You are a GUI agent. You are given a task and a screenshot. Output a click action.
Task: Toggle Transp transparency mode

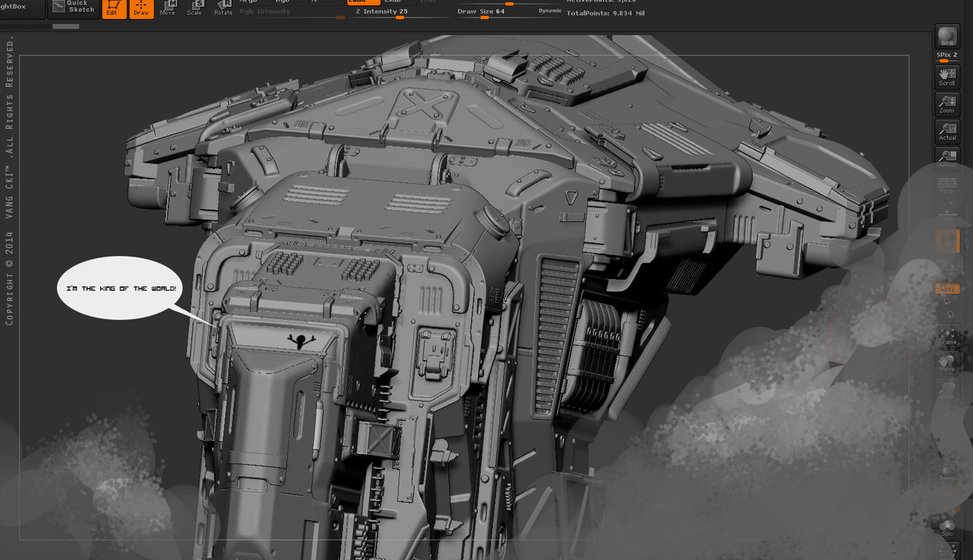point(947,472)
